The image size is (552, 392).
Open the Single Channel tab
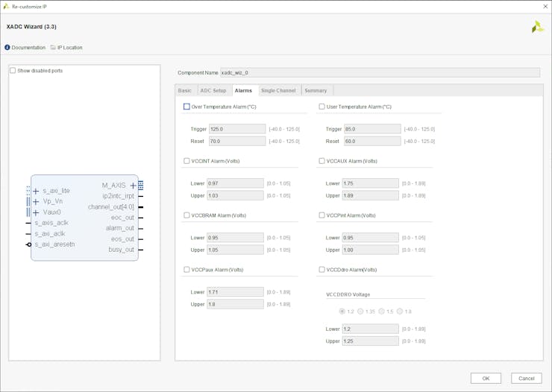[x=278, y=90]
